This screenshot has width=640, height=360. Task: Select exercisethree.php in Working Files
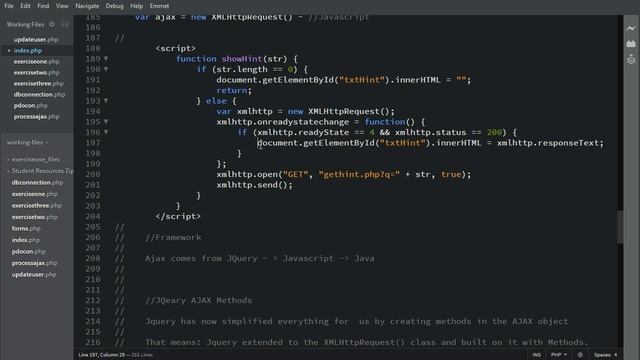tap(39, 84)
